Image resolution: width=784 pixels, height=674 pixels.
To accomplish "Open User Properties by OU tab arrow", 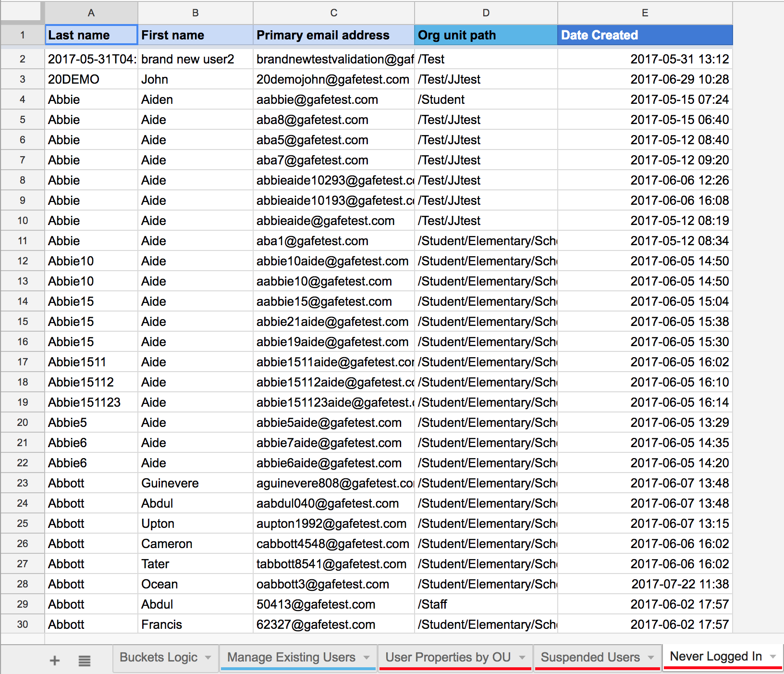I will click(522, 657).
